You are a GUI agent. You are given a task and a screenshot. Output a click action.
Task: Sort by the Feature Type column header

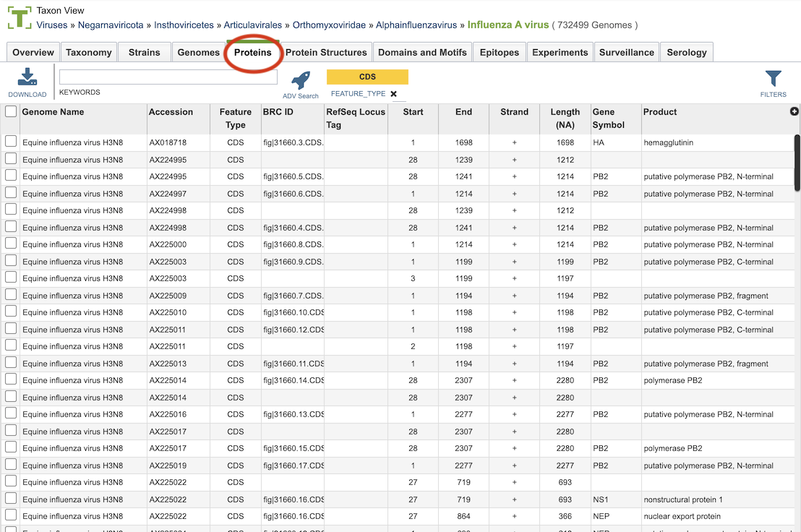[x=236, y=118]
